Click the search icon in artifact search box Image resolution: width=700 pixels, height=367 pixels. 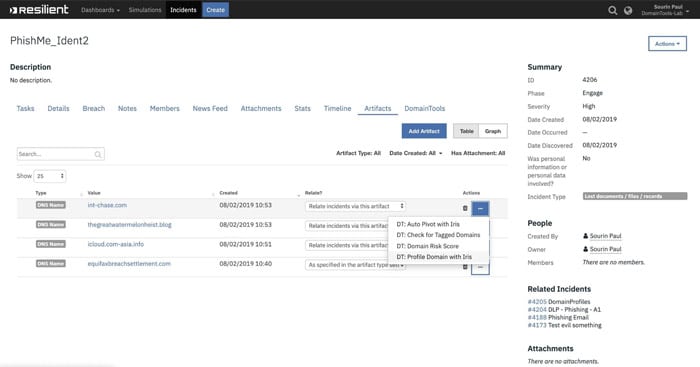pos(98,154)
